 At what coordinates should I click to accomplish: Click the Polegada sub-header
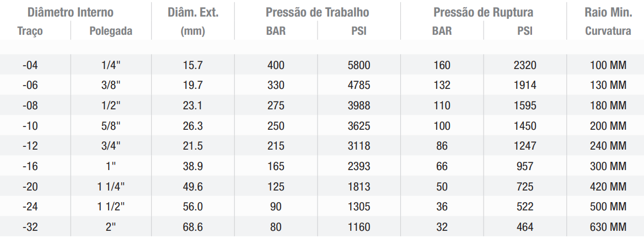click(111, 31)
